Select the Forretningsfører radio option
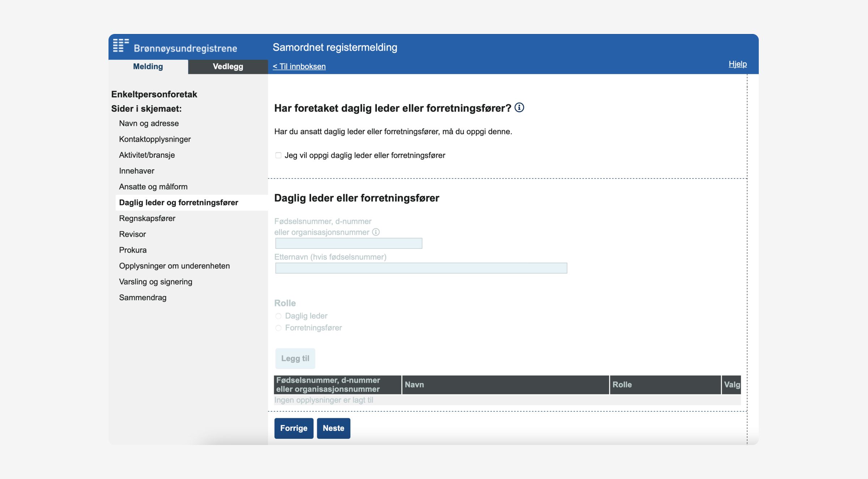The height and width of the screenshot is (479, 868). point(278,328)
